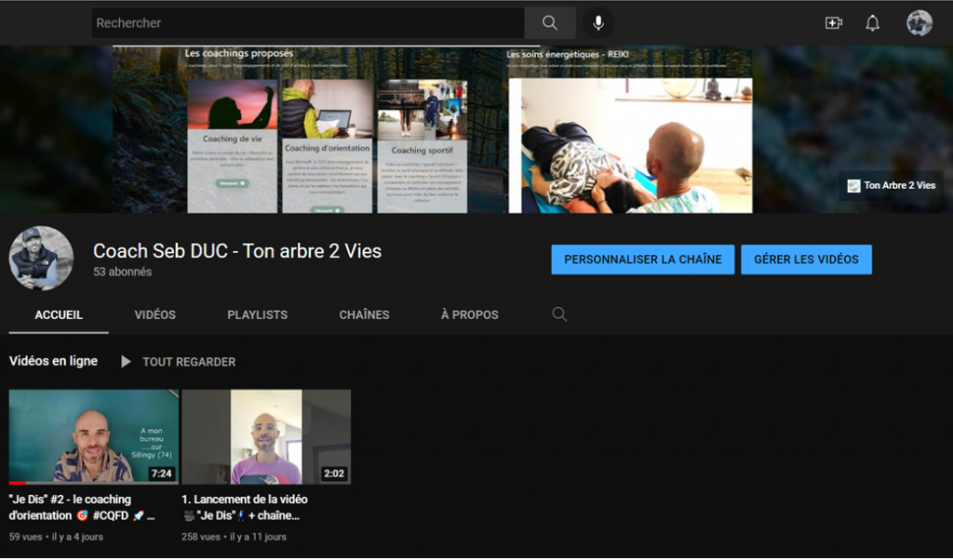Click the Ton Arbre 2 Vies banner link

coord(891,185)
